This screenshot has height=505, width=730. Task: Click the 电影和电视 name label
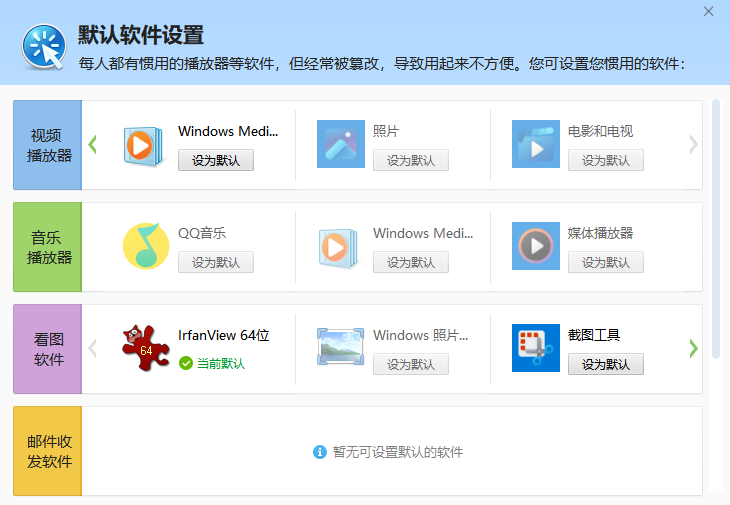601,131
